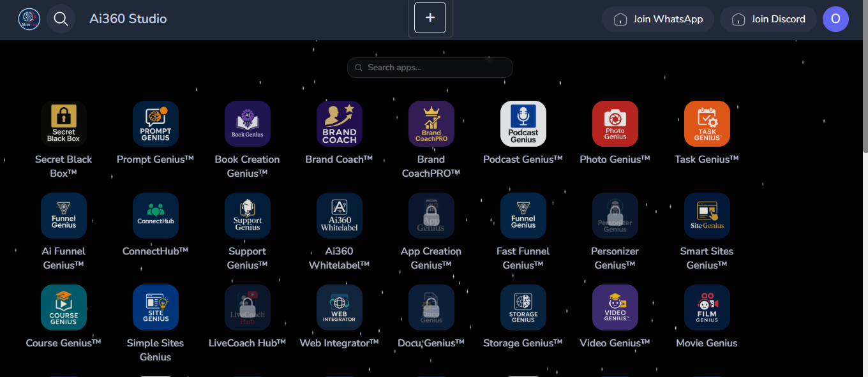Image resolution: width=868 pixels, height=377 pixels.
Task: Open Book Creation Genius app icon
Action: click(x=248, y=124)
